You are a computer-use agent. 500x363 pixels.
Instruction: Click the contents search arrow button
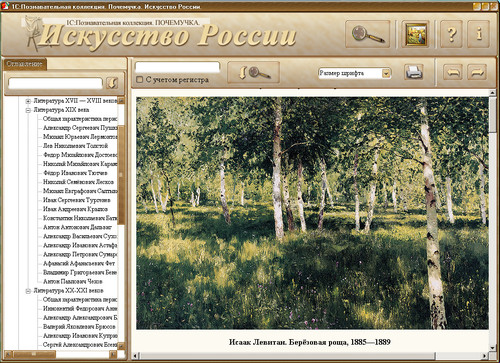point(112,83)
